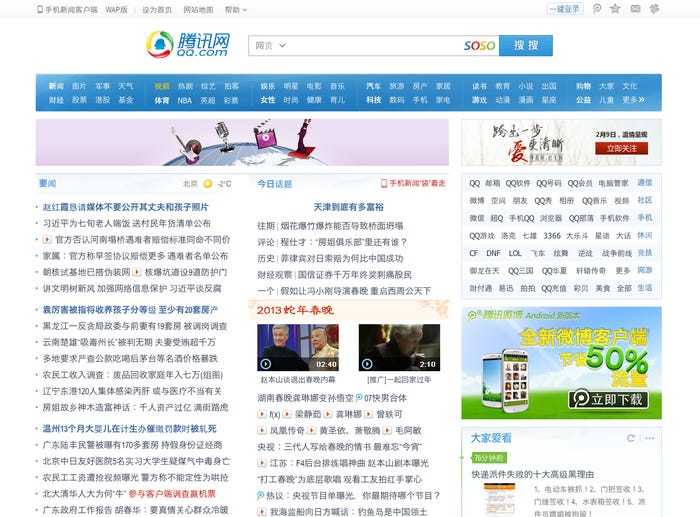Click video icon before 梁静茹
Image resolution: width=700 pixels, height=517 pixels.
tap(287, 414)
